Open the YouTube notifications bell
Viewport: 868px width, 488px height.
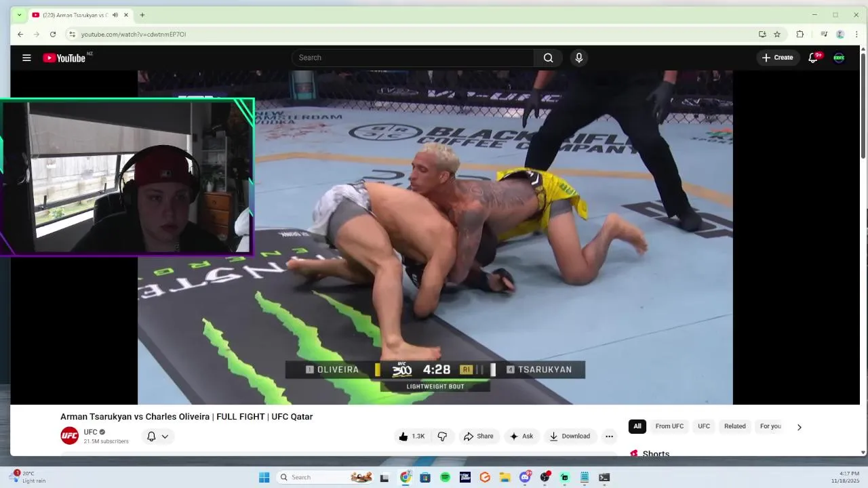[813, 58]
